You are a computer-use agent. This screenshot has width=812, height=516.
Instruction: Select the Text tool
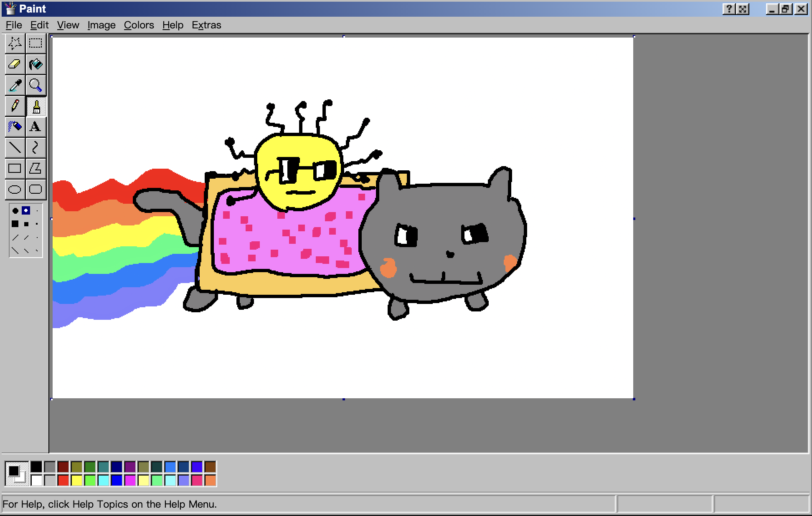pos(36,127)
